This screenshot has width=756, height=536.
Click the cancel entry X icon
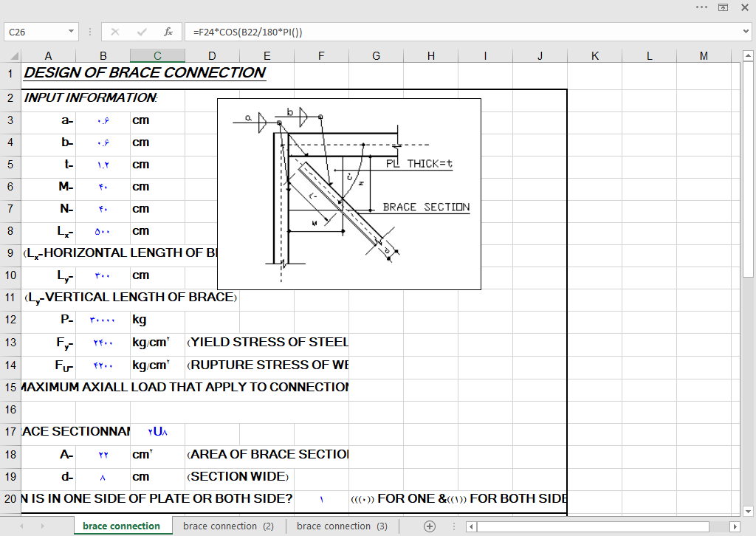coord(114,32)
